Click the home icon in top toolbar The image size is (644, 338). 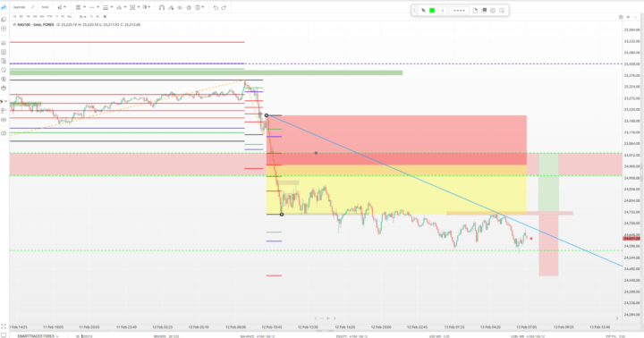(189, 7)
